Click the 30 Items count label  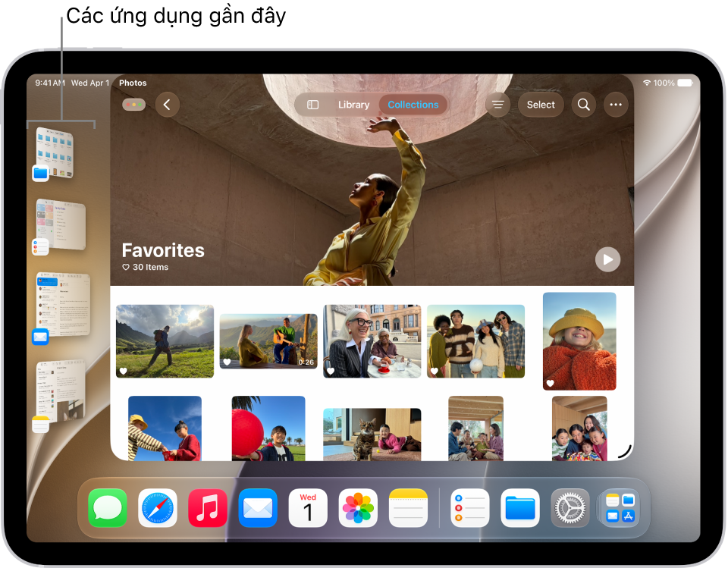150,268
